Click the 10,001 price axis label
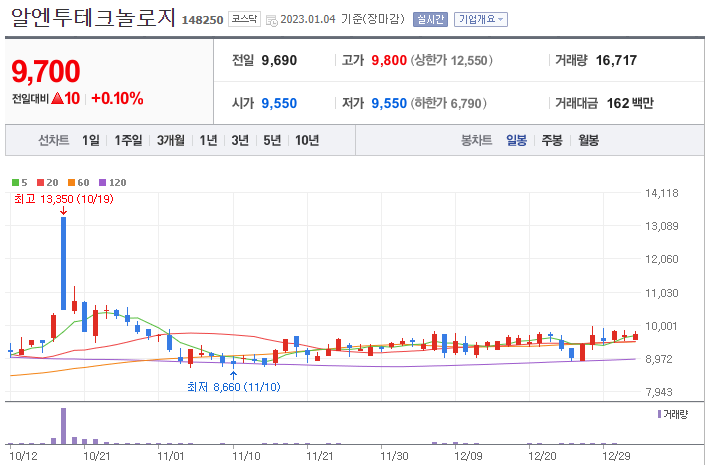 coord(661,326)
